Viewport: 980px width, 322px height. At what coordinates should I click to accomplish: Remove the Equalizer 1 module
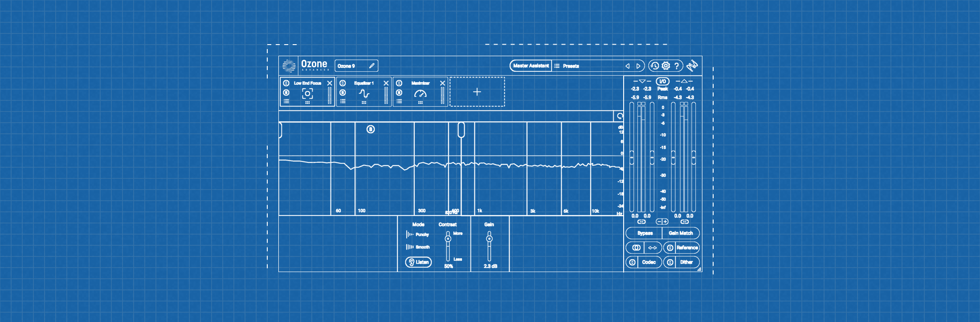pyautogui.click(x=386, y=83)
